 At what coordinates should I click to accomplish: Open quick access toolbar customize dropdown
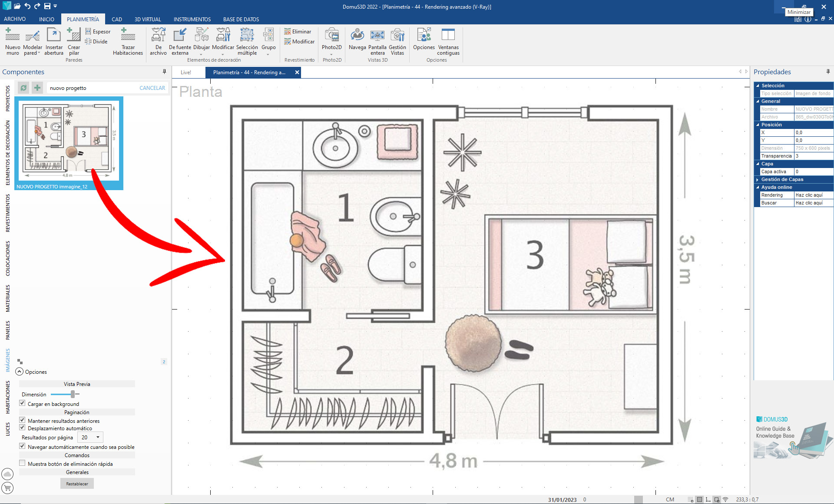point(55,6)
